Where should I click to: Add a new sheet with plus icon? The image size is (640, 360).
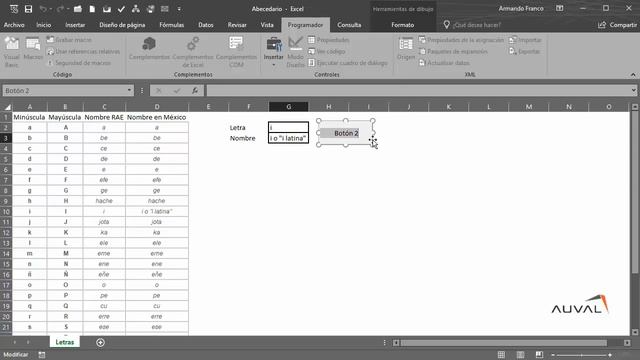100,342
